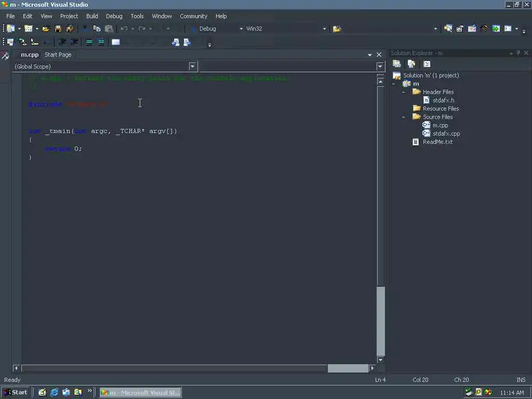Select the Resource Files folder
532x399 pixels.
click(441, 109)
